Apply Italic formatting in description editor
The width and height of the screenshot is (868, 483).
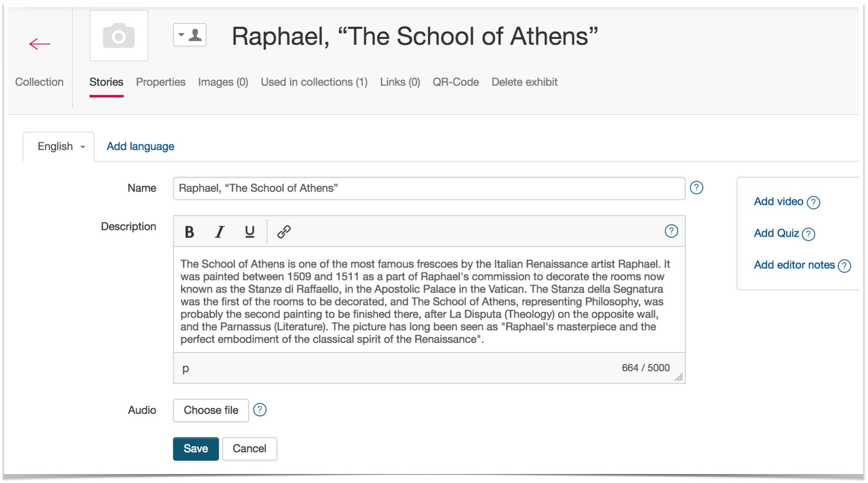(219, 232)
